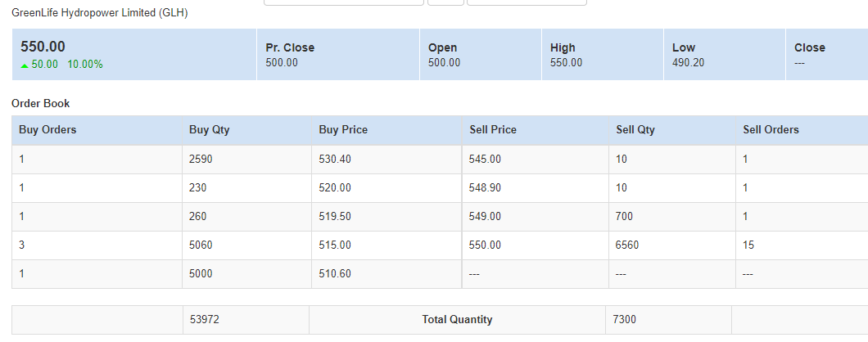Click the Order Book heading

(40, 103)
